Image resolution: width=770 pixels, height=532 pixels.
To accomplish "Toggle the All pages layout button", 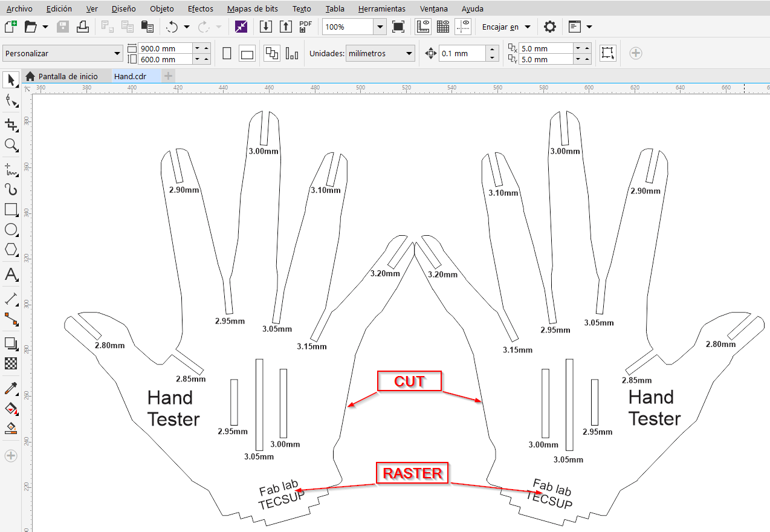I will point(272,53).
